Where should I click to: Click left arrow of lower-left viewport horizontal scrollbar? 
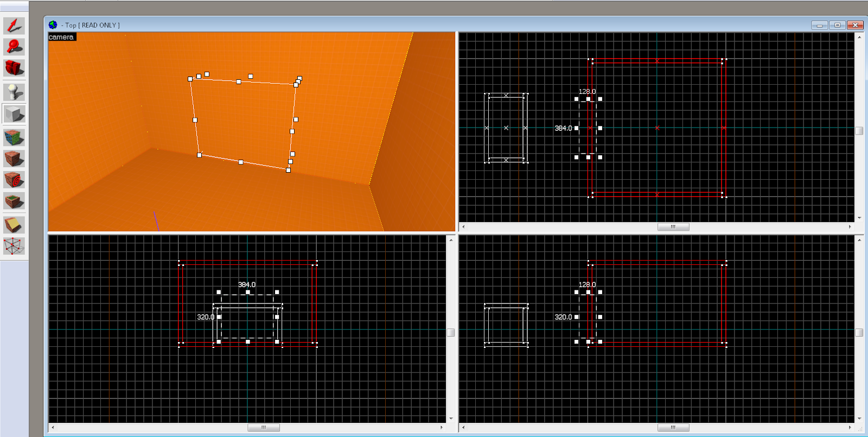(53, 427)
